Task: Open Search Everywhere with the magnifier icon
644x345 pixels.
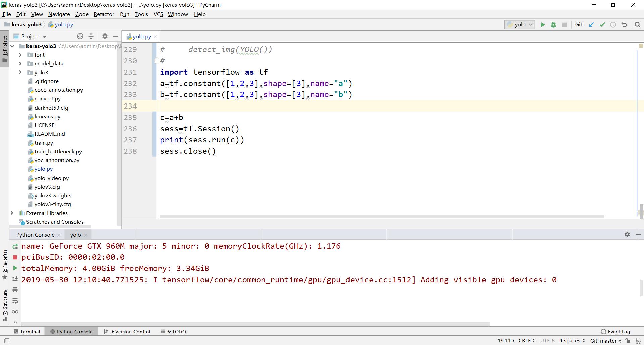Action: [x=637, y=24]
